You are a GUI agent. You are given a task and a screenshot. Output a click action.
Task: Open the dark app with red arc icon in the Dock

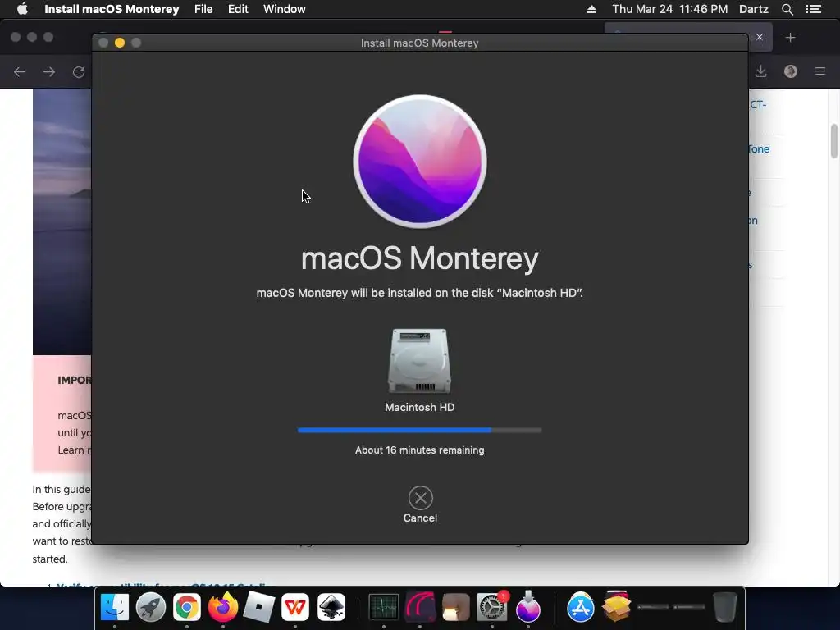click(x=419, y=607)
